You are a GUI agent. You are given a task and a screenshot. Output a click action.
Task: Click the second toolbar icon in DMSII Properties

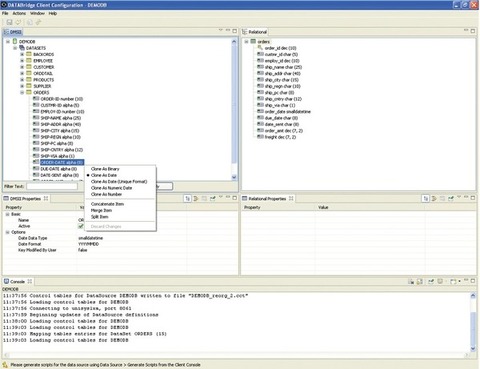pyautogui.click(x=196, y=199)
